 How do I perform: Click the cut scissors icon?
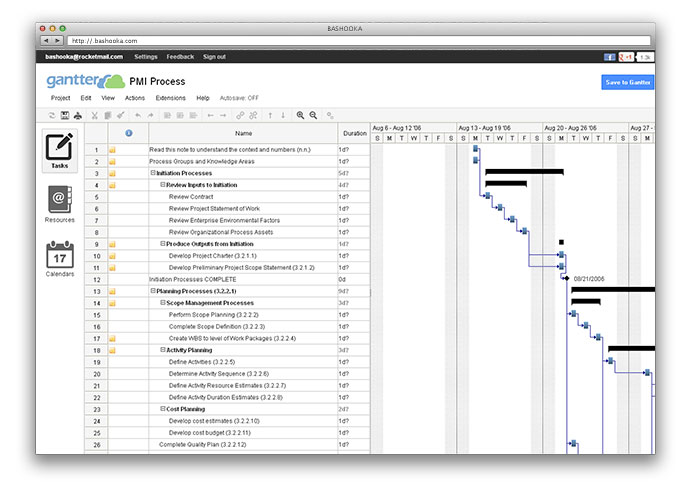coord(94,115)
